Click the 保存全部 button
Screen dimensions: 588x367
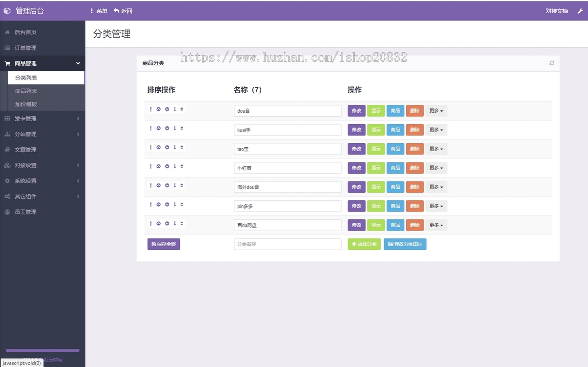(x=164, y=244)
